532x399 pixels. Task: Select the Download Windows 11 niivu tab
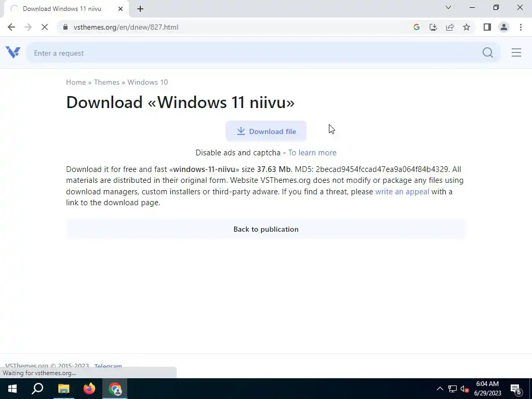click(x=66, y=9)
